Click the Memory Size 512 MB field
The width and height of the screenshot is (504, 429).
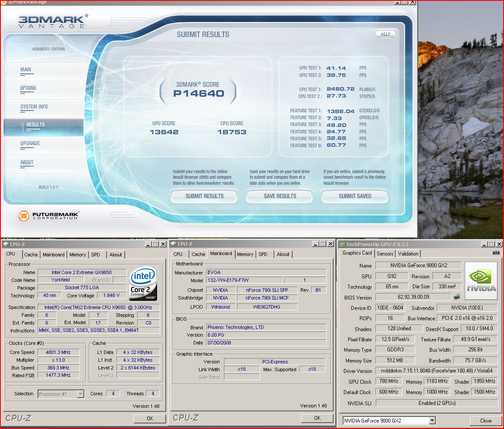pyautogui.click(x=395, y=360)
